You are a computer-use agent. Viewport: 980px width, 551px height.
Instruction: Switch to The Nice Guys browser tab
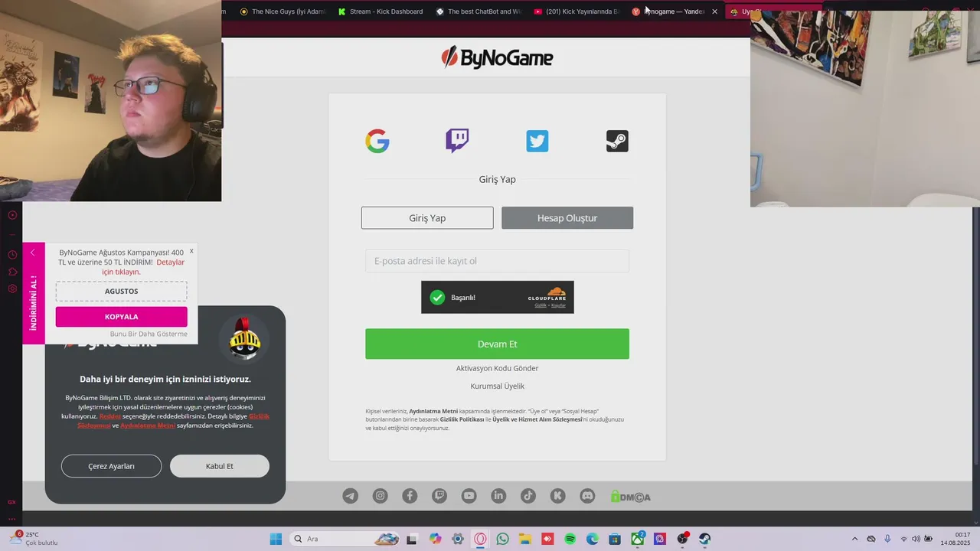[x=283, y=11]
